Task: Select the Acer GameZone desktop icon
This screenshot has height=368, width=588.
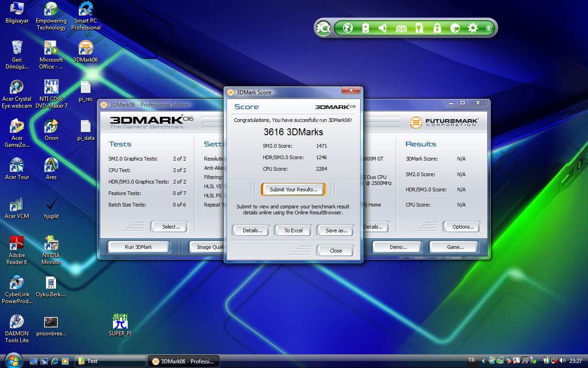Action: [17, 133]
